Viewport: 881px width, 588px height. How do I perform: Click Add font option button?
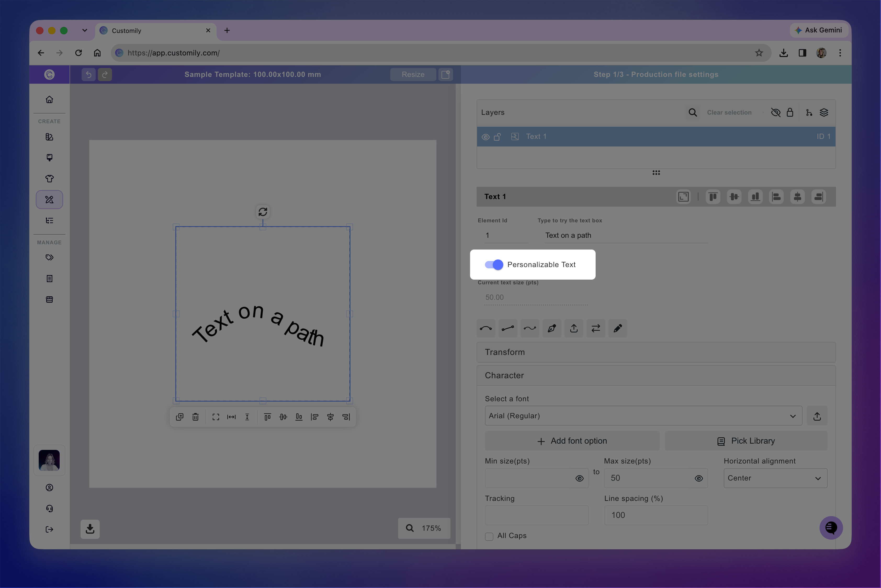572,441
